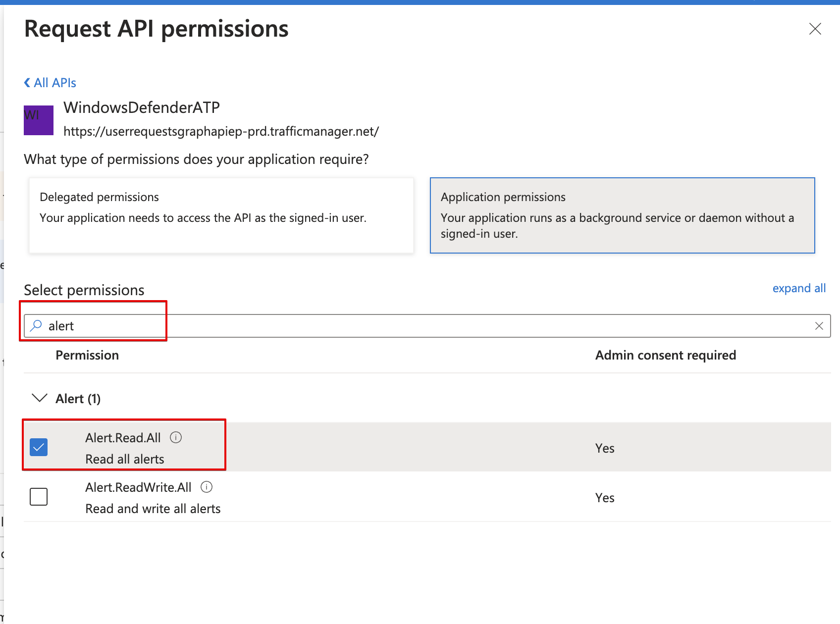This screenshot has height=624, width=840.
Task: Click the WindowsDefenderATP purple logo icon
Action: click(x=38, y=120)
